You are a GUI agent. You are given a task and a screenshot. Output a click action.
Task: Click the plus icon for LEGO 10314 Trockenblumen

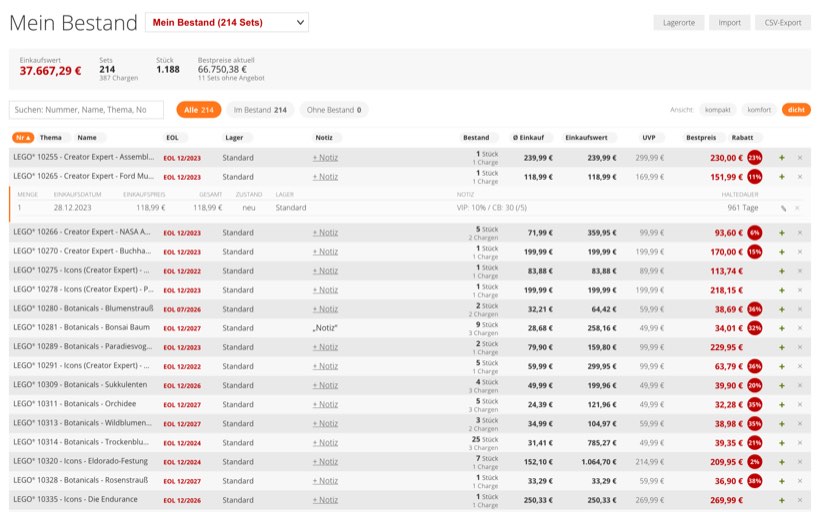782,442
